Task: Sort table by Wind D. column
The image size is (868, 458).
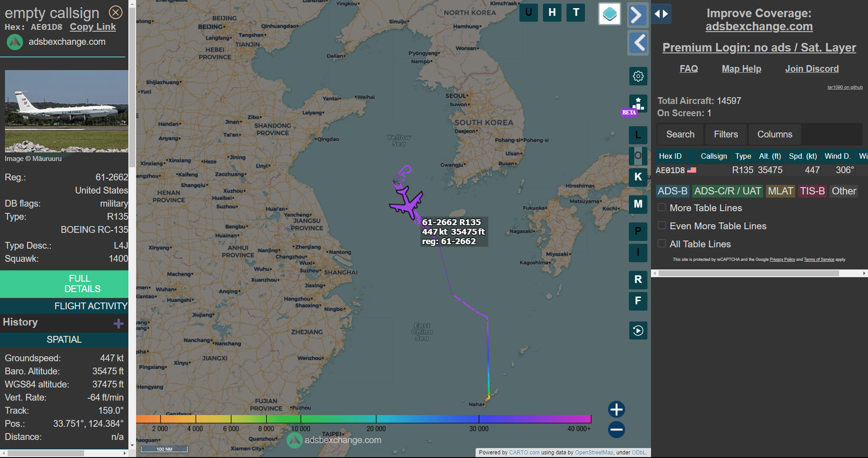Action: [x=837, y=156]
